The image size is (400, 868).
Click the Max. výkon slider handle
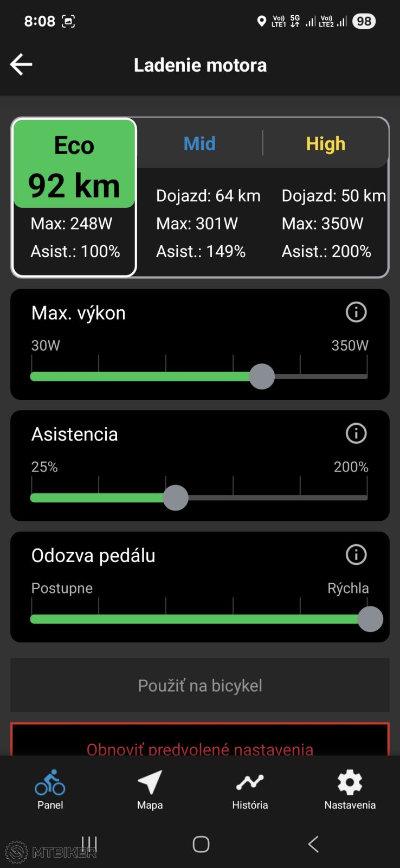pyautogui.click(x=262, y=376)
